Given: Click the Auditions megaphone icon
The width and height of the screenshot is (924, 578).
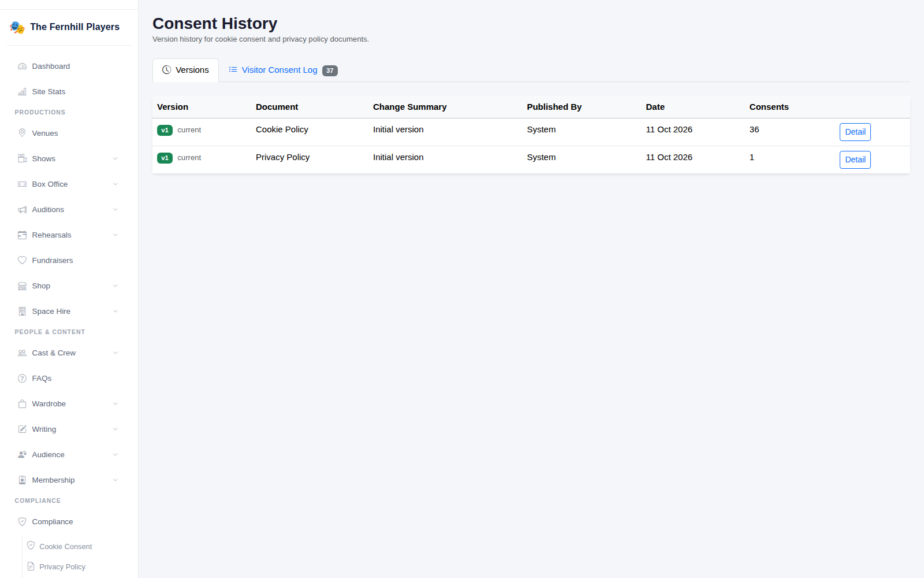Looking at the screenshot, I should click(22, 210).
